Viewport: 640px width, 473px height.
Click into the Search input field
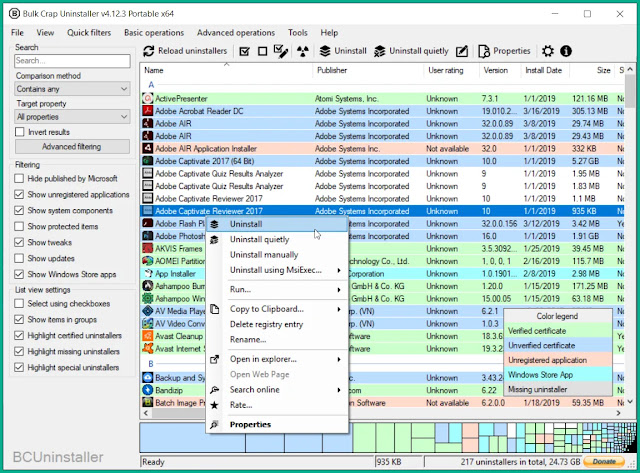(x=72, y=61)
